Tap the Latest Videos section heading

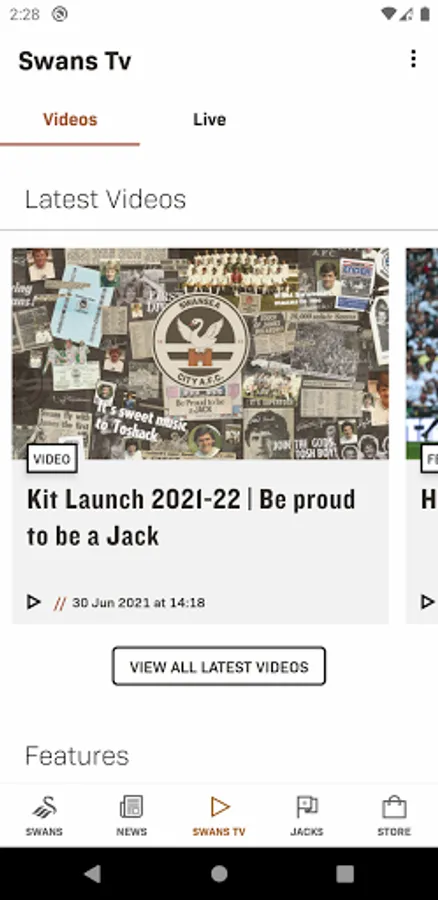(106, 199)
